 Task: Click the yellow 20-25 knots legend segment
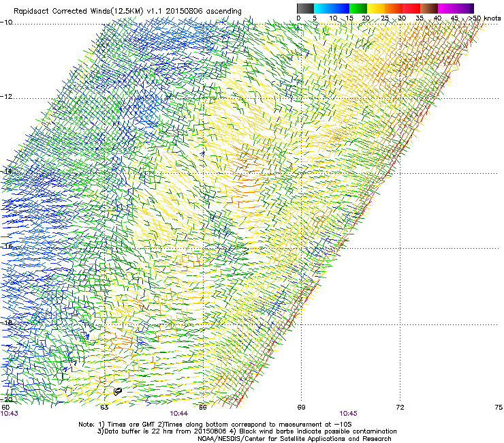[x=376, y=8]
